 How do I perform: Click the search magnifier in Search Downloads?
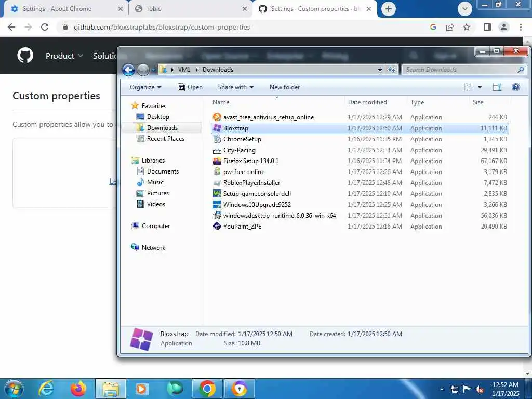point(521,70)
